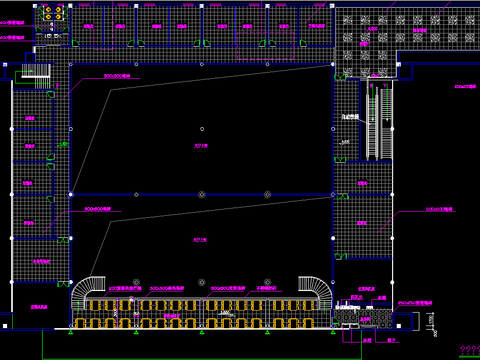Image resolution: width=480 pixels, height=360 pixels.
Task: Click the green door swing under left stairwell
Action: [51, 94]
